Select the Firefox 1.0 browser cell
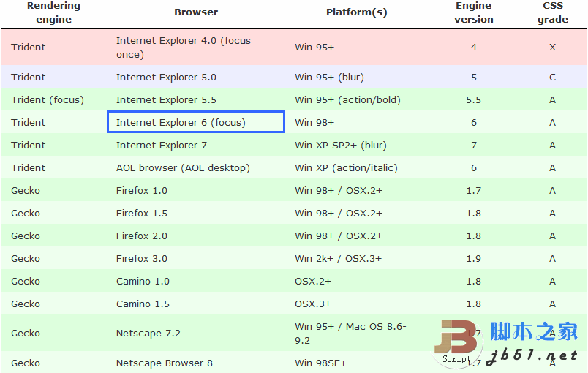This screenshot has width=588, height=373. click(196, 190)
